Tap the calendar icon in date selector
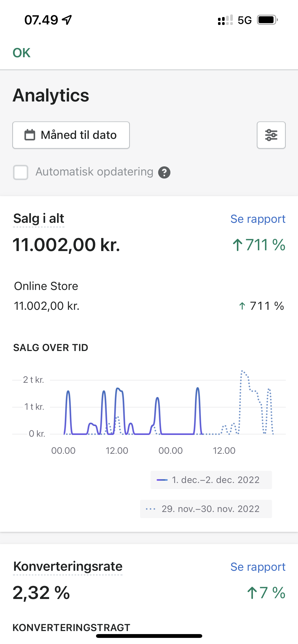 tap(30, 135)
